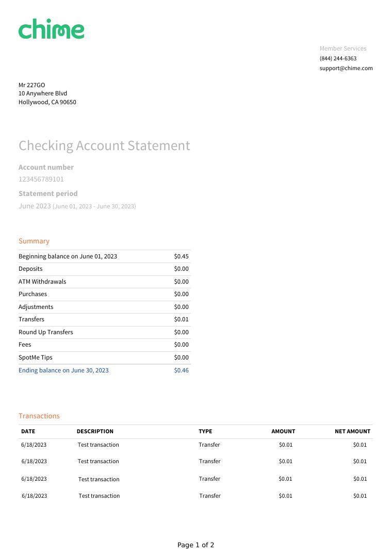Select the "Transfers" summary label

31,319
